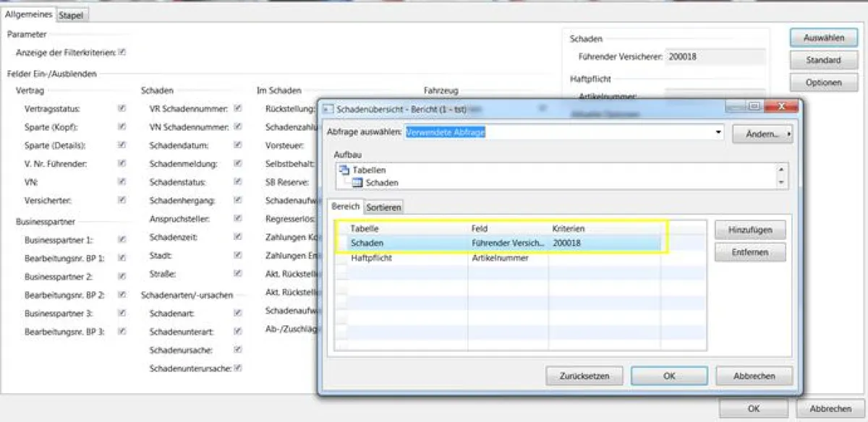This screenshot has height=422, width=868.
Task: Open the Ändern... button dropdown arrow
Action: (x=788, y=134)
